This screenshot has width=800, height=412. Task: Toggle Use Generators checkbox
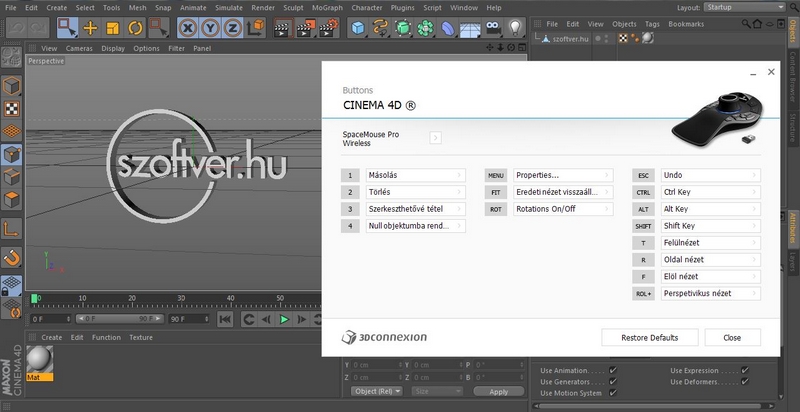click(x=613, y=381)
